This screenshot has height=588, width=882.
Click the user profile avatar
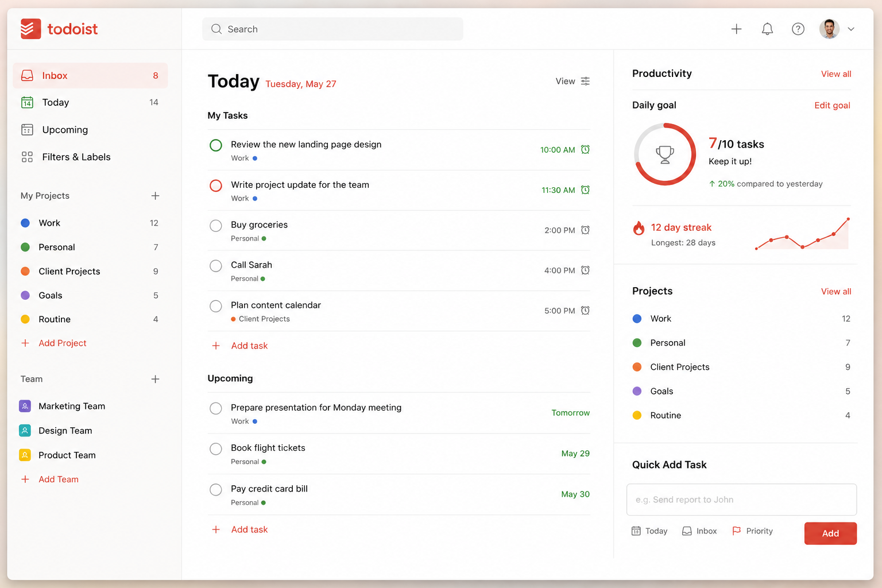tap(829, 29)
